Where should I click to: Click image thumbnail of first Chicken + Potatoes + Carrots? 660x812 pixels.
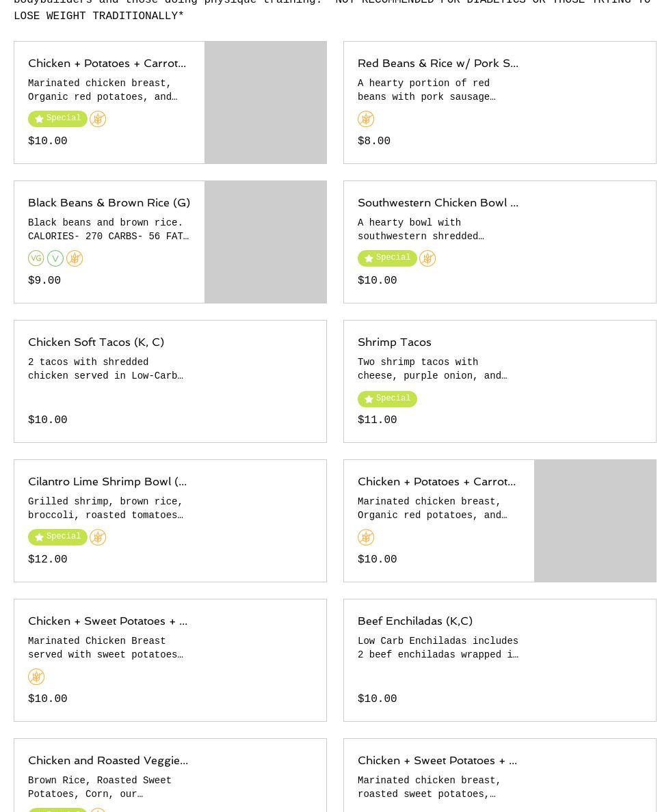tap(265, 103)
